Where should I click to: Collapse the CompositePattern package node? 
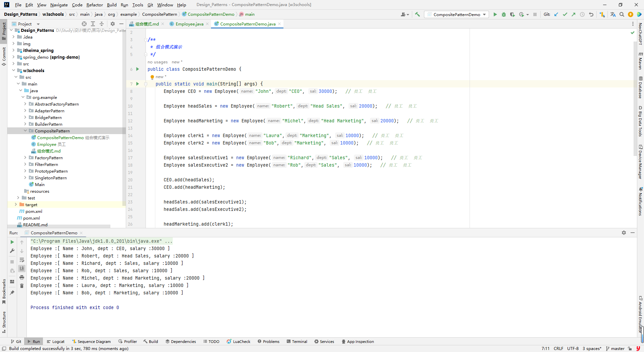click(x=25, y=131)
